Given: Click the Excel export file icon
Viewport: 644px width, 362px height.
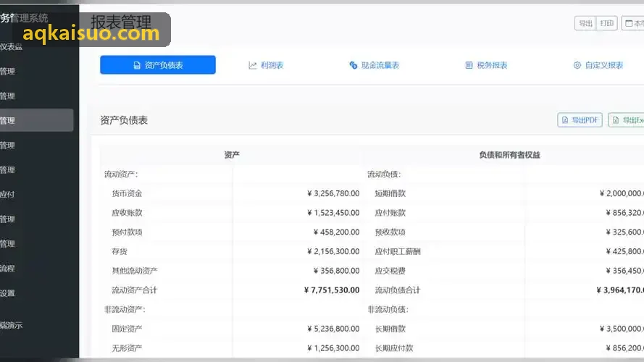Looking at the screenshot, I should (616, 120).
